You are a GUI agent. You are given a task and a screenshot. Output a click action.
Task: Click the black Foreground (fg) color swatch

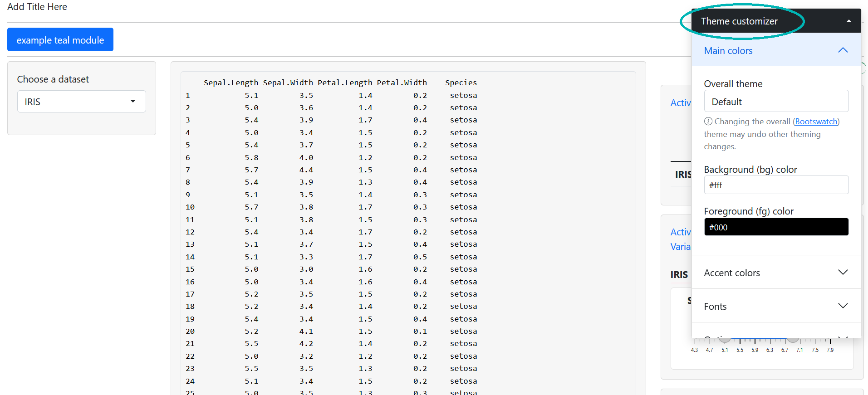pos(776,227)
